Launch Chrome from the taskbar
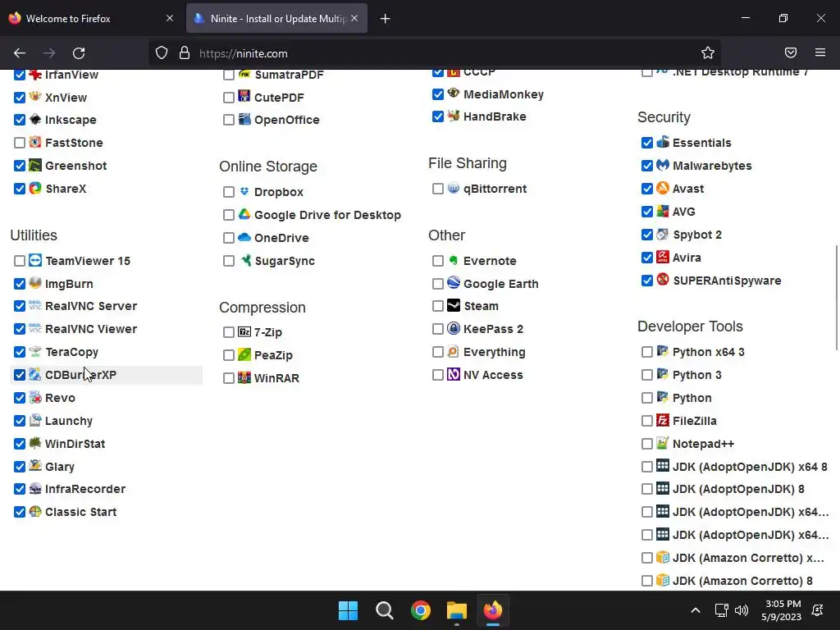The width and height of the screenshot is (840, 630). click(x=421, y=610)
